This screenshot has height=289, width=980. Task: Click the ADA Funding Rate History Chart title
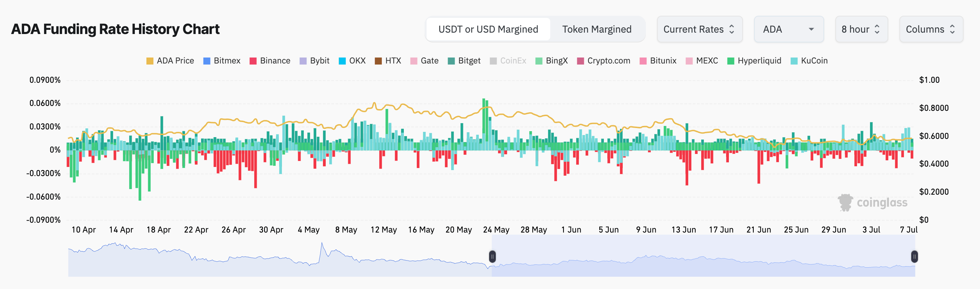point(115,29)
